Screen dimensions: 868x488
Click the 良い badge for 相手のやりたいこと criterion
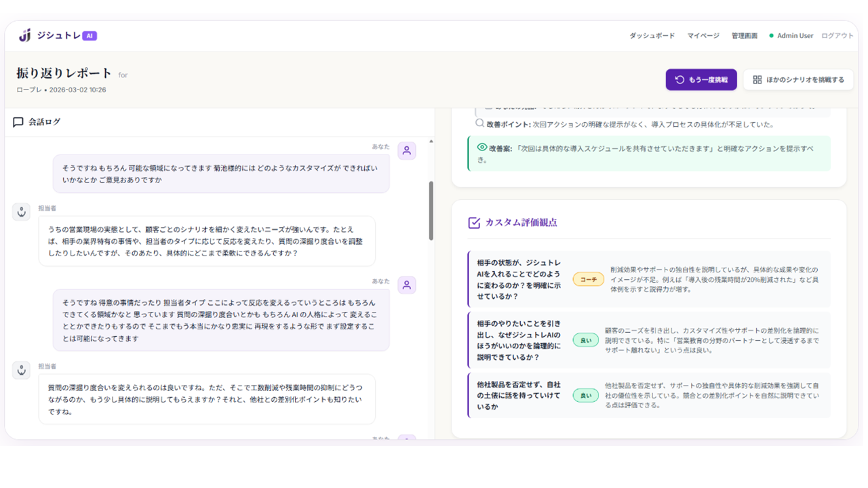pos(586,340)
